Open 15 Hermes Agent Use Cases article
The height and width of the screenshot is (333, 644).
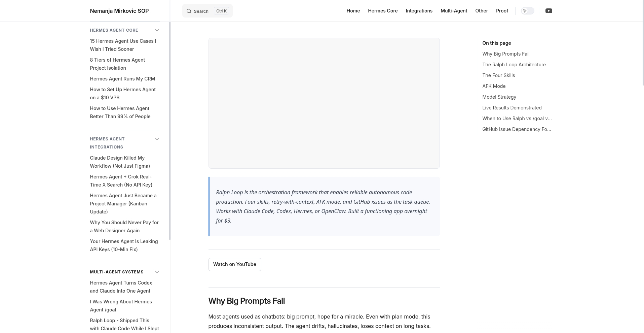pos(123,45)
